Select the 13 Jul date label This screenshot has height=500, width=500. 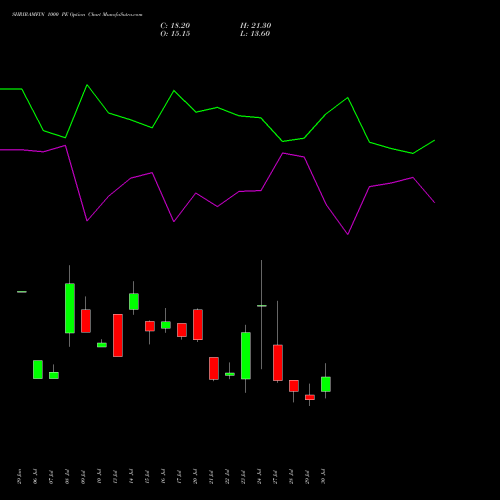pyautogui.click(x=115, y=477)
